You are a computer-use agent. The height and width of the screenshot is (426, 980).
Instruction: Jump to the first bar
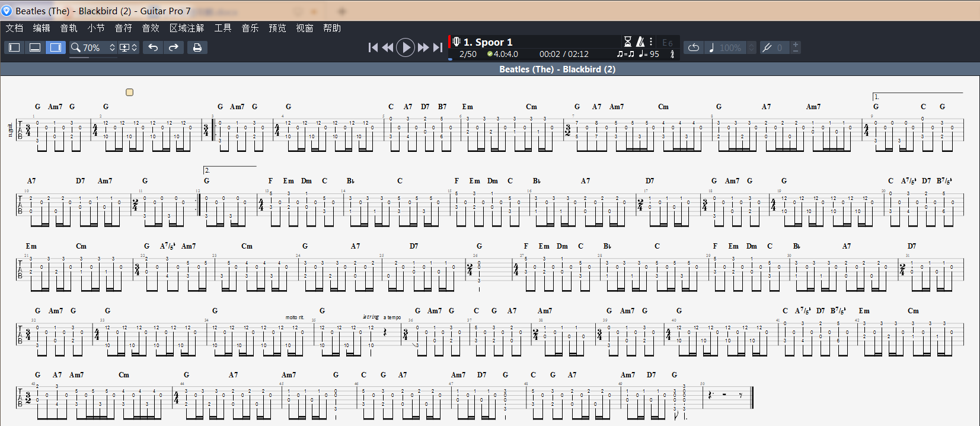coord(373,47)
